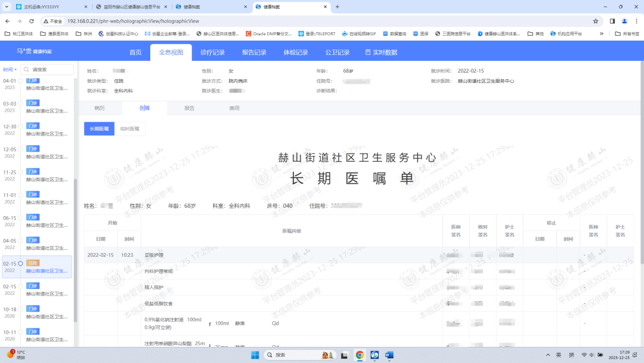Open the 桃江医共体 bookmark folder

coord(19,33)
